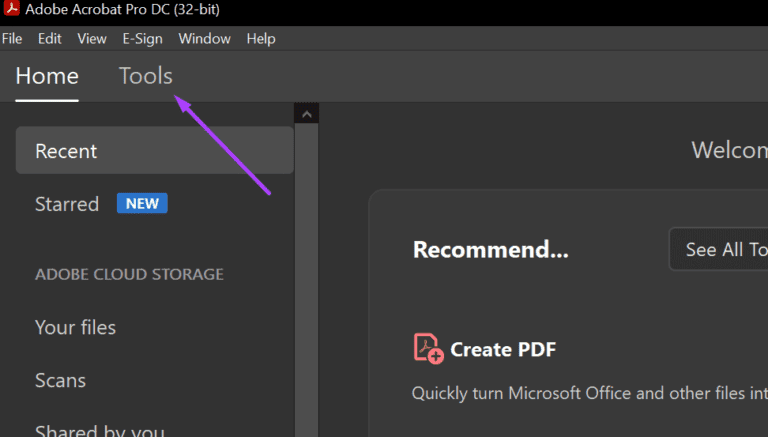Image resolution: width=768 pixels, height=437 pixels.
Task: Open Your files under Adobe cloud storage
Action: click(75, 327)
